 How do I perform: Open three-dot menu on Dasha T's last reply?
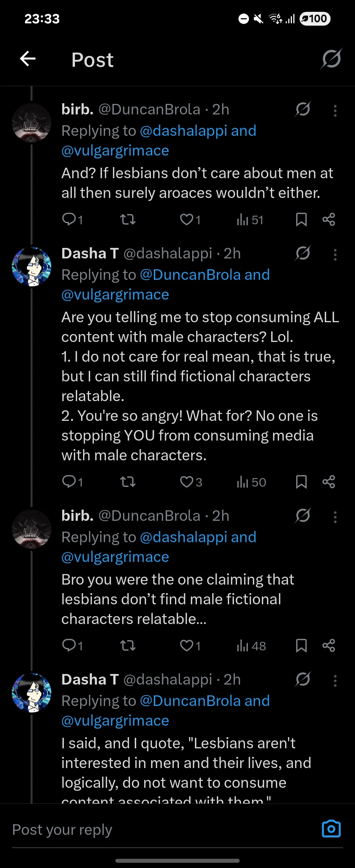[335, 681]
